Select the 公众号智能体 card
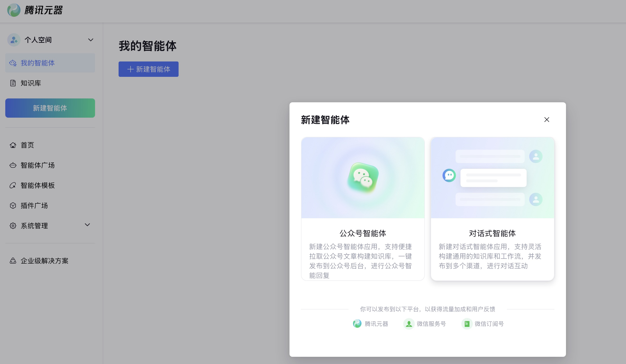This screenshot has width=626, height=364. coord(362,209)
